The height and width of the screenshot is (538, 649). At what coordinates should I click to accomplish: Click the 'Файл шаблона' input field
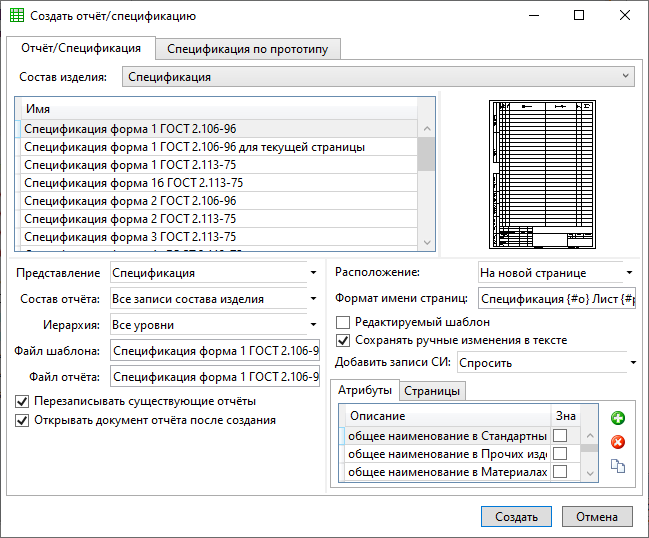pyautogui.click(x=215, y=351)
